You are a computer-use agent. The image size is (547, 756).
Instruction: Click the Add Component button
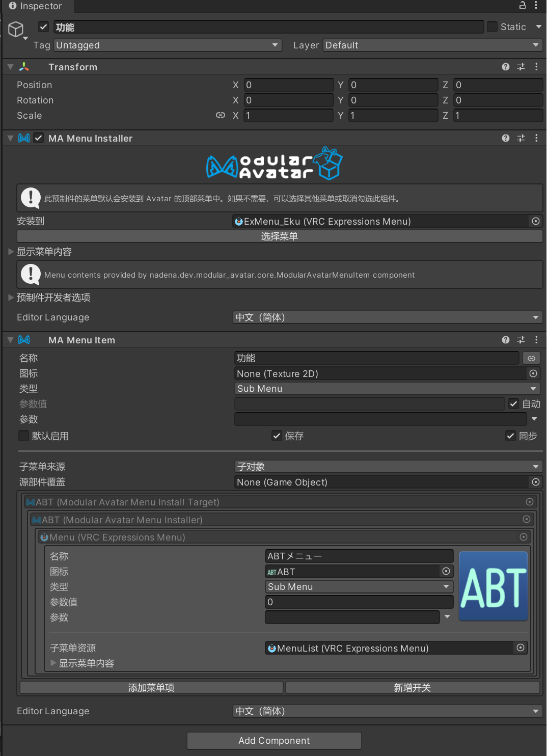[x=274, y=740]
